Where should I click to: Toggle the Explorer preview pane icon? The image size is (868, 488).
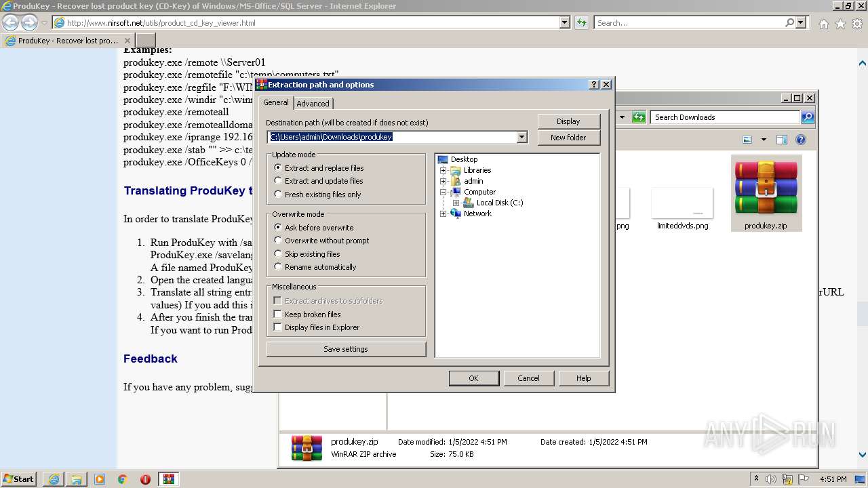[x=781, y=140]
